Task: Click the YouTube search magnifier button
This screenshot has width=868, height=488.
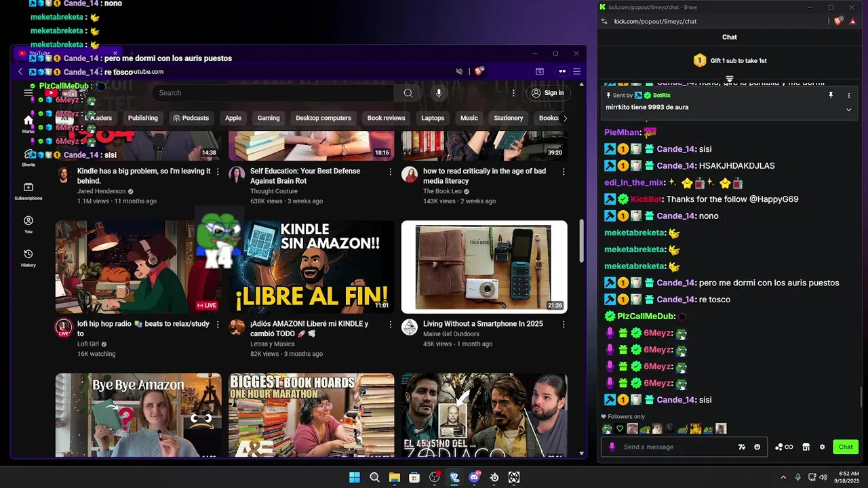Action: pos(408,93)
